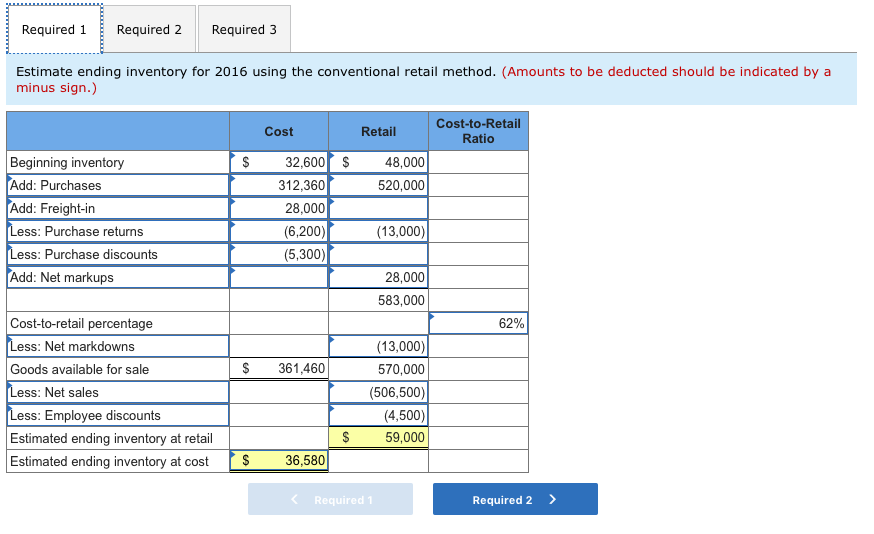Select the Add: Freight-in label cell
Viewport: 874px width, 534px height.
point(118,208)
